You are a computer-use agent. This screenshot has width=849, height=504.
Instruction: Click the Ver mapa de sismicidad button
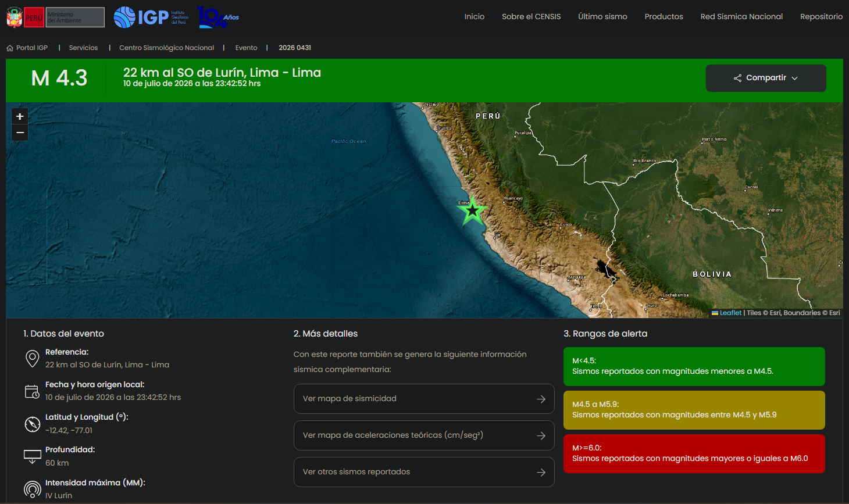[x=424, y=399]
